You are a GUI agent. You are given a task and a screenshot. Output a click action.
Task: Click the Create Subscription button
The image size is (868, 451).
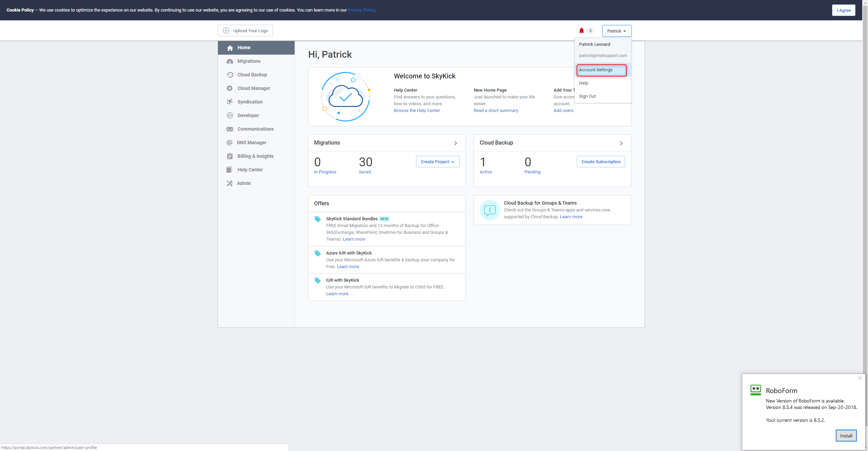pos(601,162)
